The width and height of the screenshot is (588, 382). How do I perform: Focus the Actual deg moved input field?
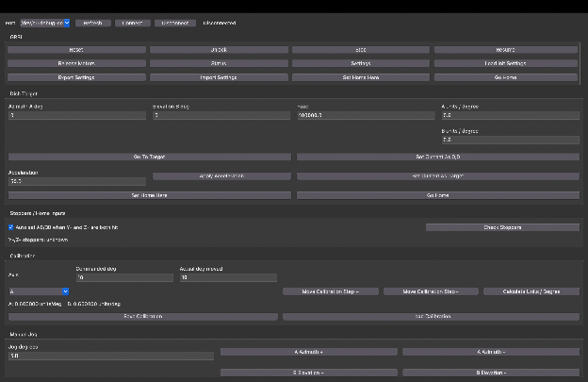(x=228, y=277)
